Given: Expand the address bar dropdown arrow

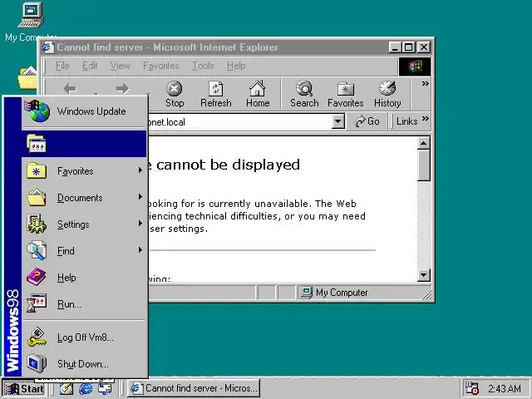Looking at the screenshot, I should [x=337, y=121].
